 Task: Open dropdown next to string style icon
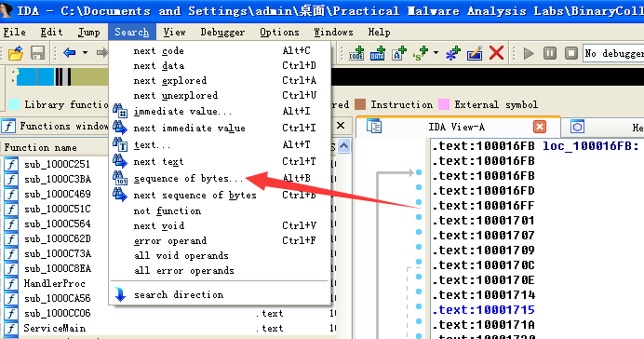pyautogui.click(x=436, y=53)
